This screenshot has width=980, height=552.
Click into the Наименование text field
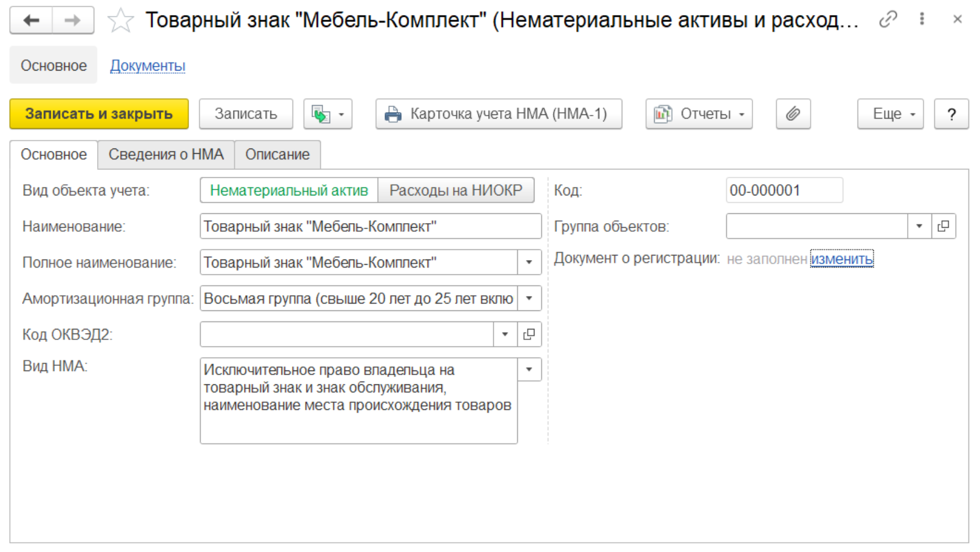tap(370, 226)
